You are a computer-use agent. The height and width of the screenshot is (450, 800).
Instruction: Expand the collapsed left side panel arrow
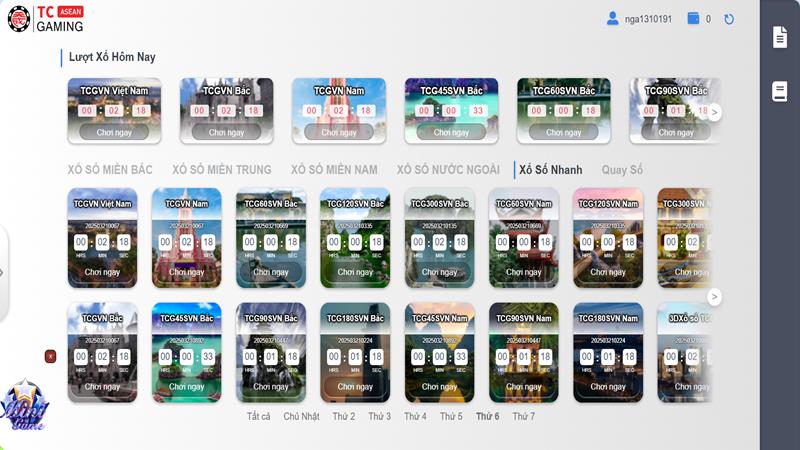2,273
